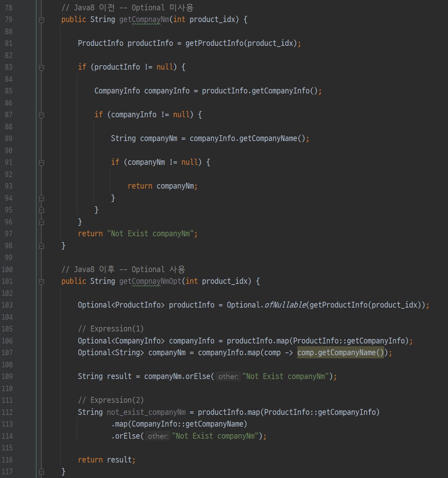The width and height of the screenshot is (448, 478).
Task: Click the method name getCompnayNmOpt
Action: coord(150,281)
